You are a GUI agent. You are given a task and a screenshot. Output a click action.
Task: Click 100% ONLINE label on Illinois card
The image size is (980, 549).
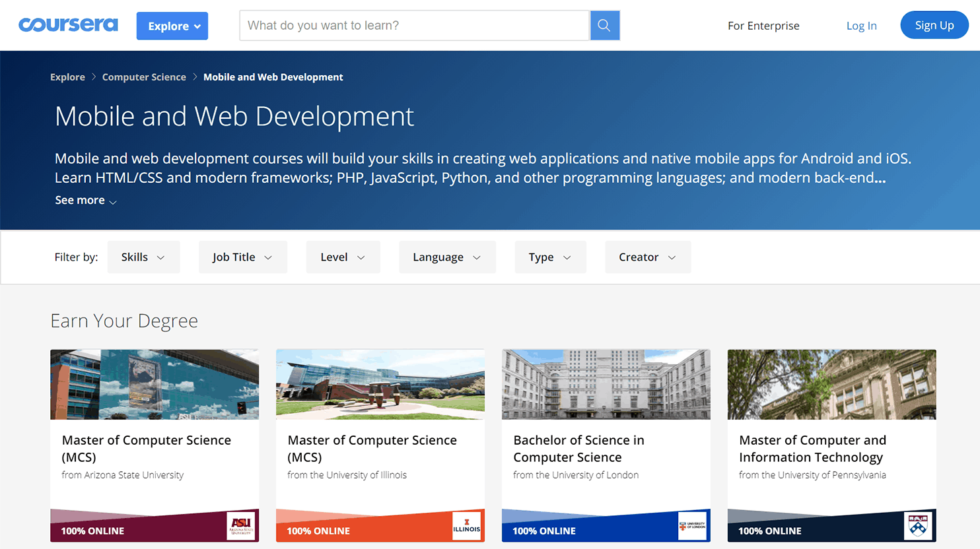pyautogui.click(x=318, y=531)
